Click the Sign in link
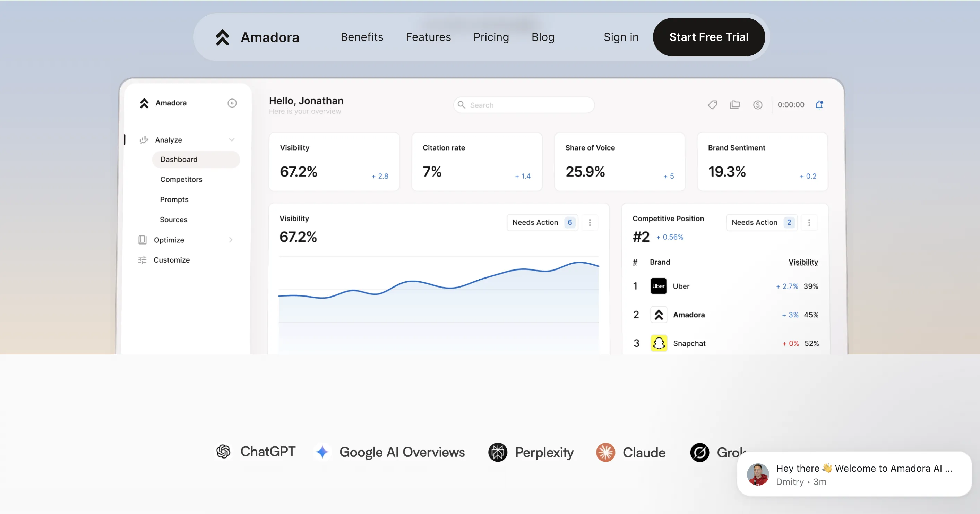The width and height of the screenshot is (980, 514). tap(621, 37)
